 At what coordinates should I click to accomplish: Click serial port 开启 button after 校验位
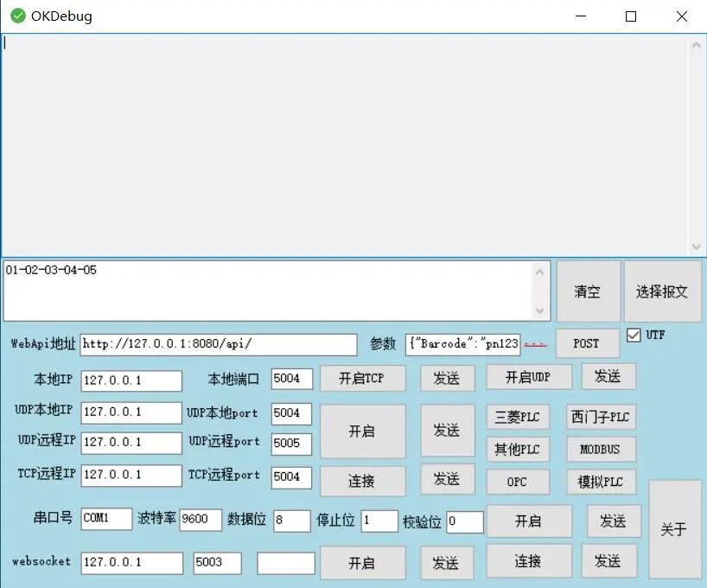(529, 521)
